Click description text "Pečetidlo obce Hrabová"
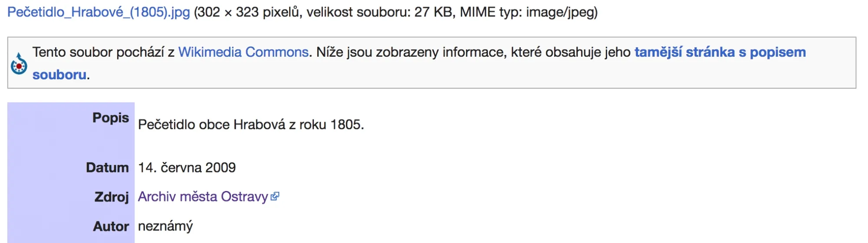 click(211, 125)
